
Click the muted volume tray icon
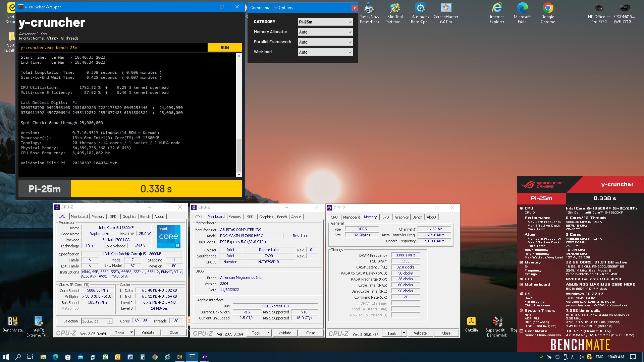pyautogui.click(x=581, y=357)
